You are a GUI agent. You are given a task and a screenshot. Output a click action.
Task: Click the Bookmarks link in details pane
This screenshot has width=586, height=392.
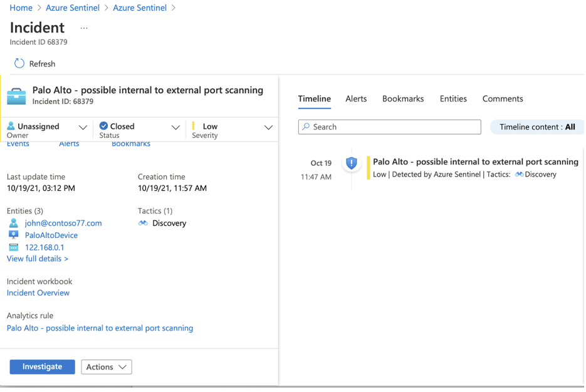coord(131,145)
